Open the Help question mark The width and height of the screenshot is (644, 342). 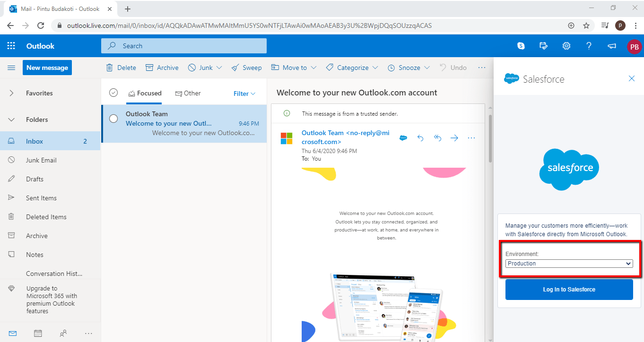point(589,46)
